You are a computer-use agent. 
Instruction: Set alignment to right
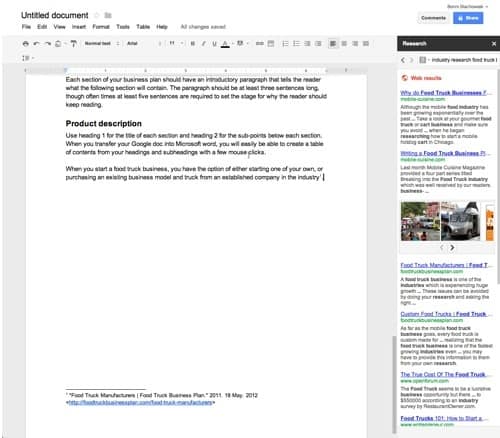click(355, 44)
